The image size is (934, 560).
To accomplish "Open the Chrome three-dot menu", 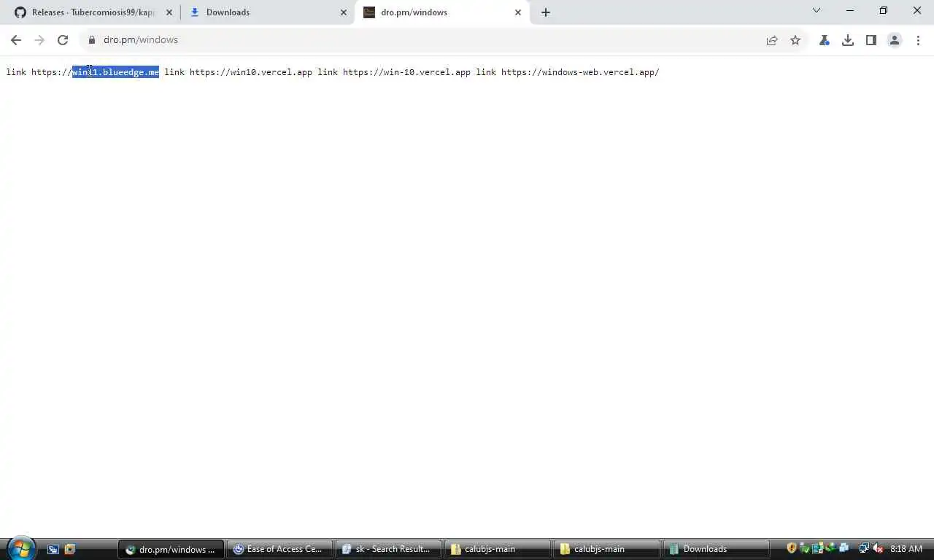I will coord(918,40).
